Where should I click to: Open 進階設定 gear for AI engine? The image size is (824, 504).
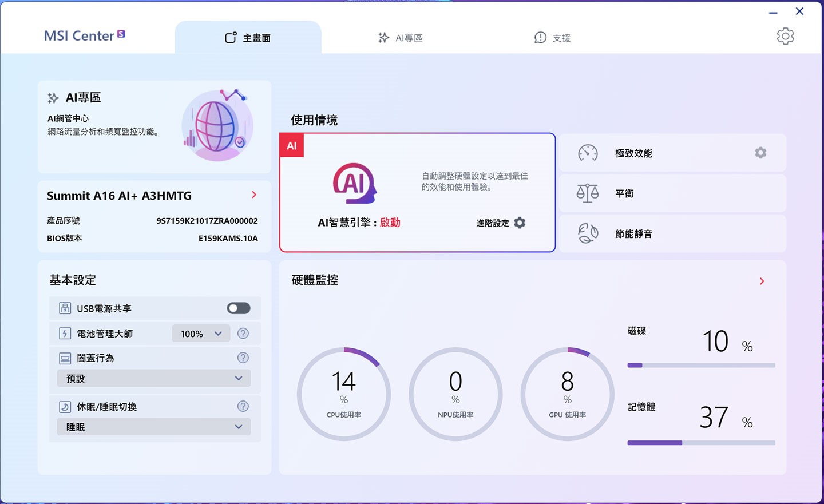tap(520, 223)
